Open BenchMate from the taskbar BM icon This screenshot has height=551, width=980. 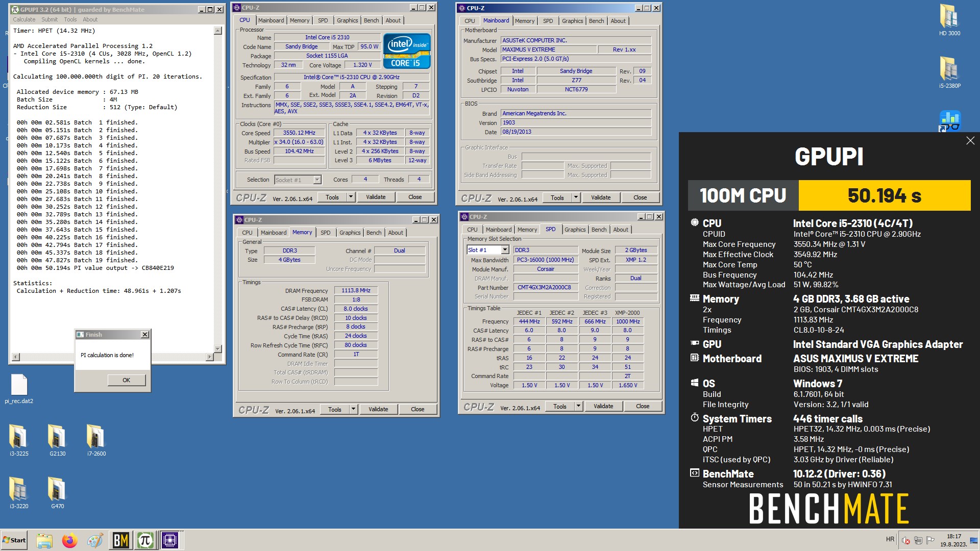[120, 540]
